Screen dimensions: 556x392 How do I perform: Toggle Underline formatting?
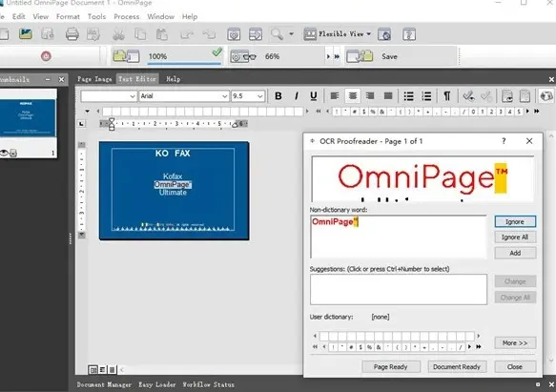(x=314, y=95)
